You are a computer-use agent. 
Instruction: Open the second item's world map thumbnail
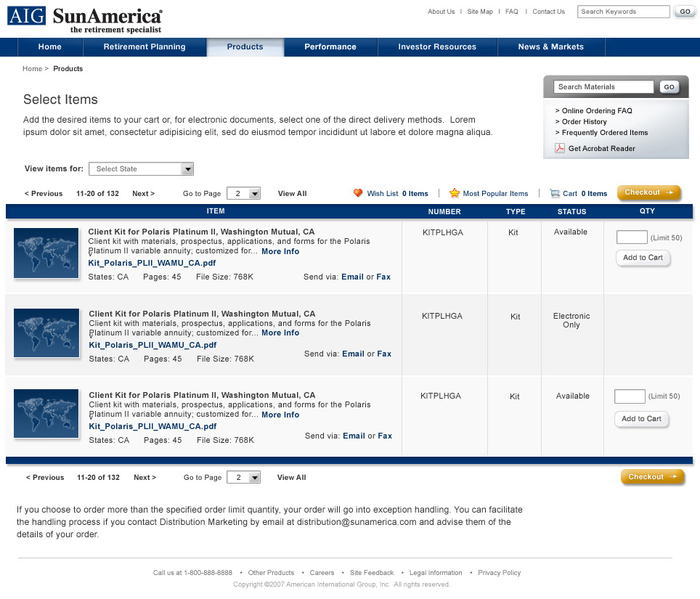[x=46, y=333]
